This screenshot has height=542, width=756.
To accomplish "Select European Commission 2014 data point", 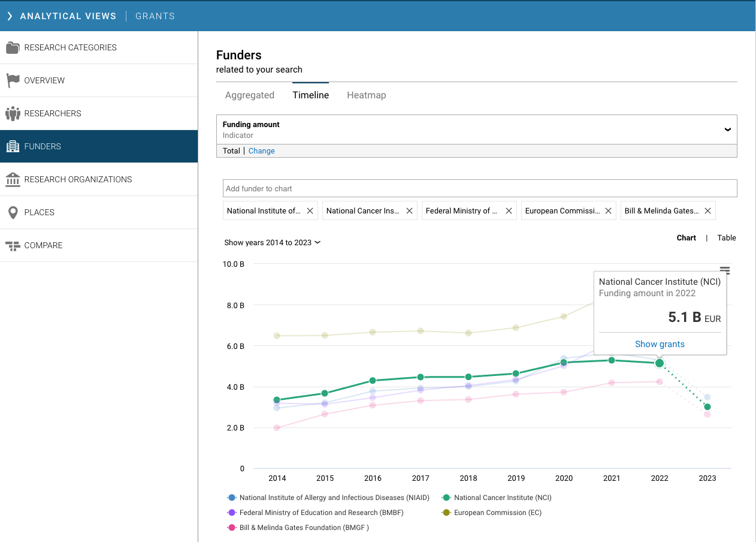I will (277, 336).
